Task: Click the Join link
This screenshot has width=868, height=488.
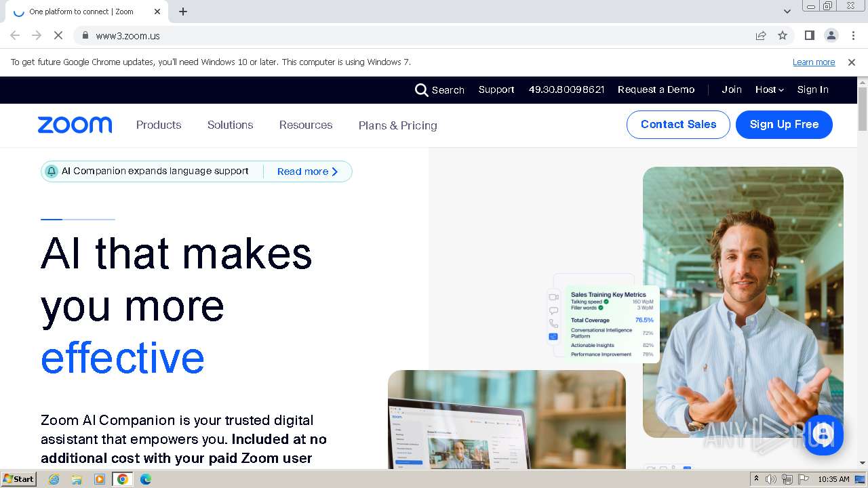Action: click(x=732, y=89)
